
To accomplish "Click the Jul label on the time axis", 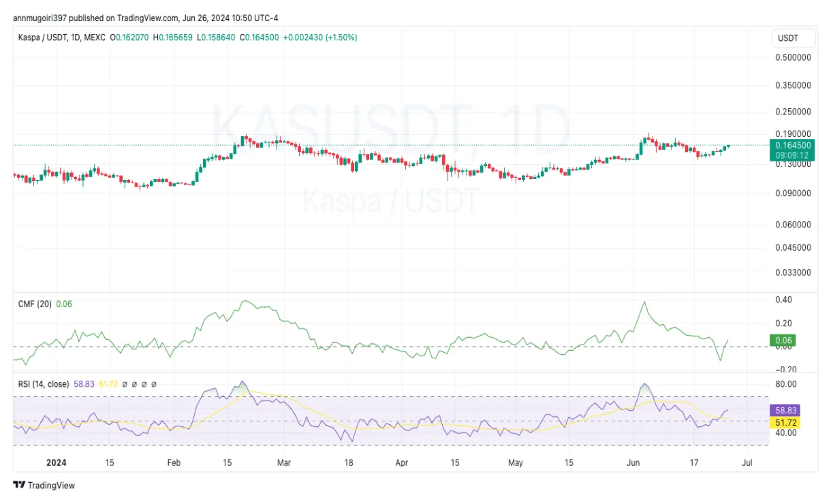I will pos(747,462).
